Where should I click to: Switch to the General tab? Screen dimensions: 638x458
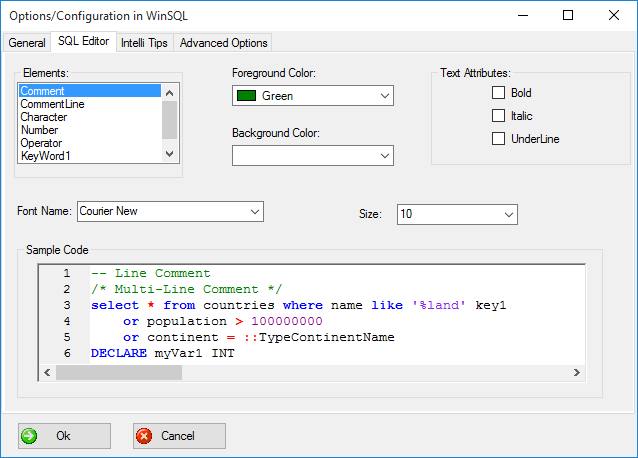[x=27, y=43]
